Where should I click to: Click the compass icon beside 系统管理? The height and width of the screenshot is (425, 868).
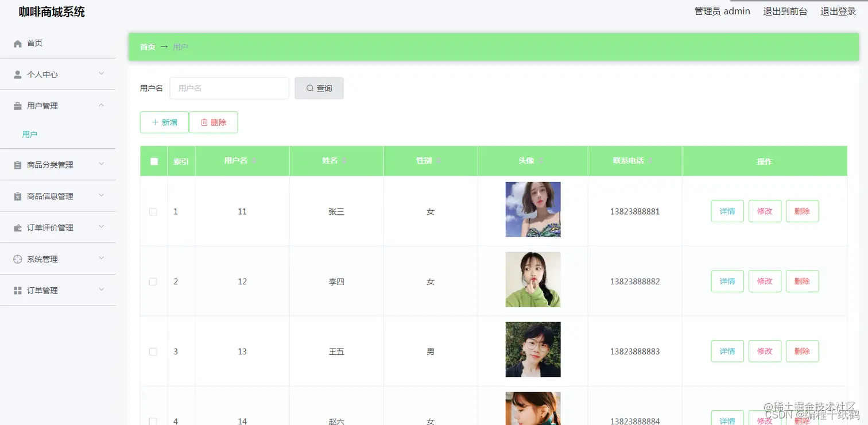pyautogui.click(x=17, y=259)
